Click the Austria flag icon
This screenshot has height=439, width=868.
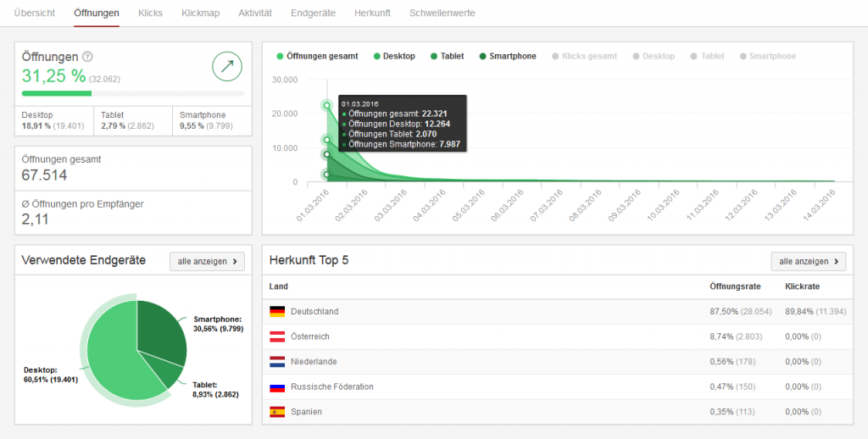pyautogui.click(x=277, y=336)
